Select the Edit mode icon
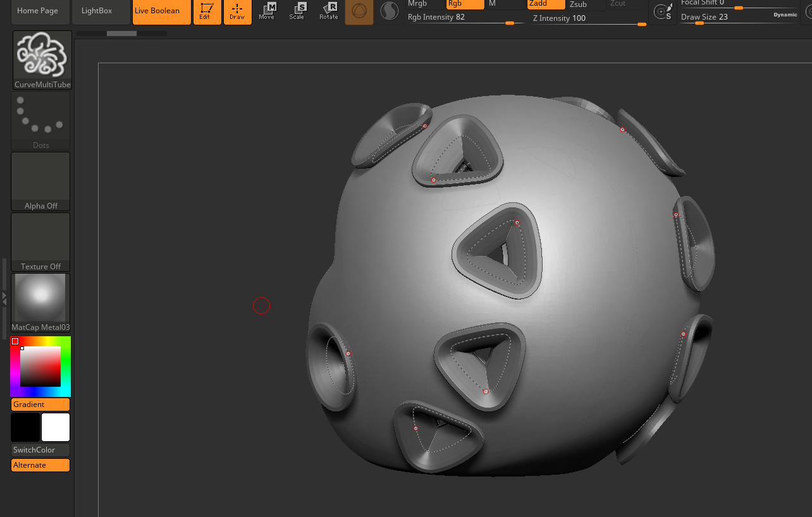This screenshot has height=517, width=812. point(207,12)
